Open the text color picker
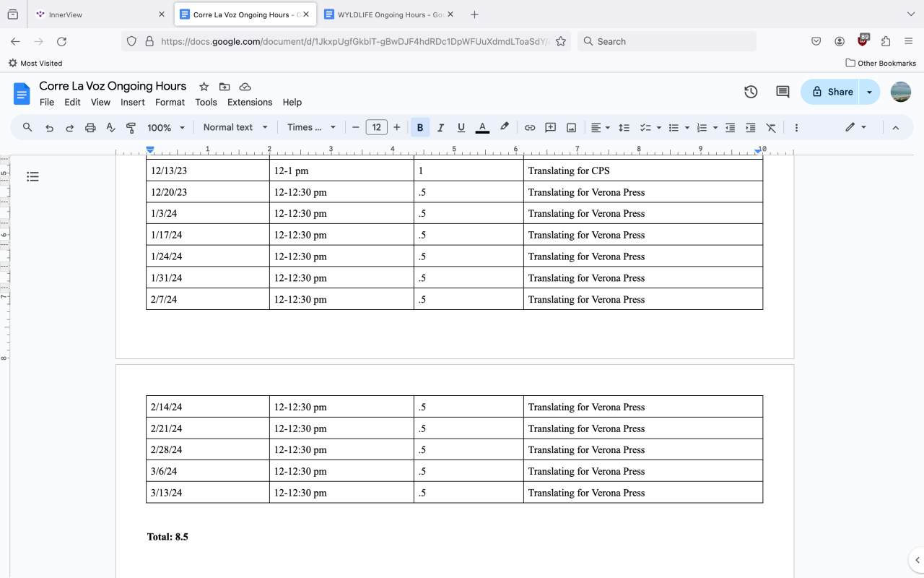This screenshot has height=578, width=924. coord(482,128)
